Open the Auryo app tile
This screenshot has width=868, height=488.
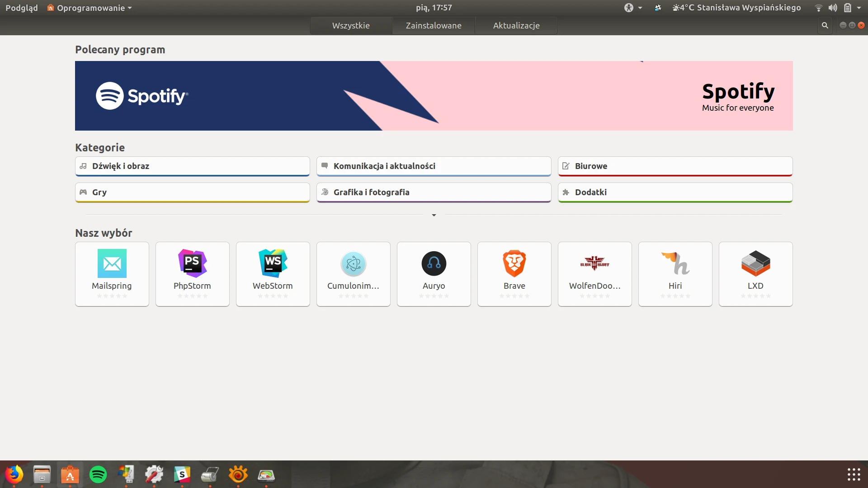point(434,274)
